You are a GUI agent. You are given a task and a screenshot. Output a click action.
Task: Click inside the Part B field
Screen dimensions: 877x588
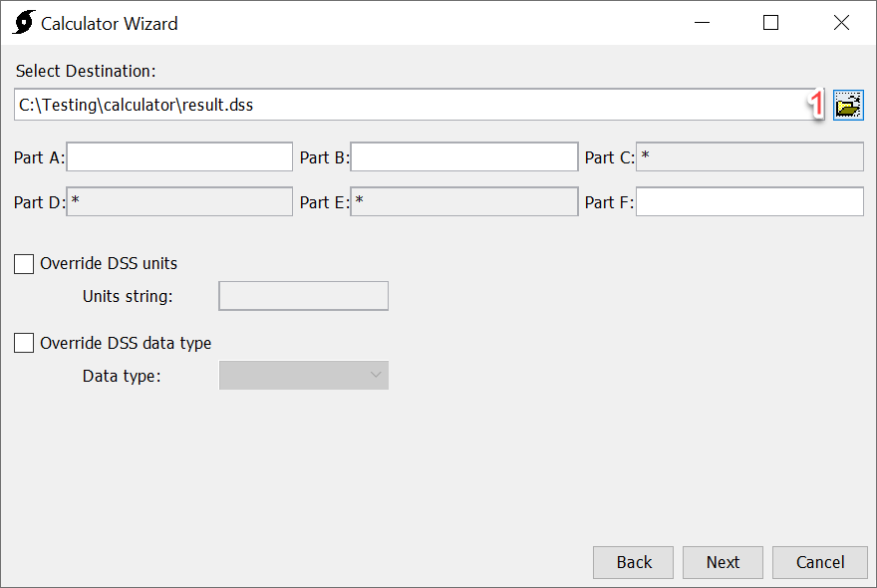coord(465,156)
